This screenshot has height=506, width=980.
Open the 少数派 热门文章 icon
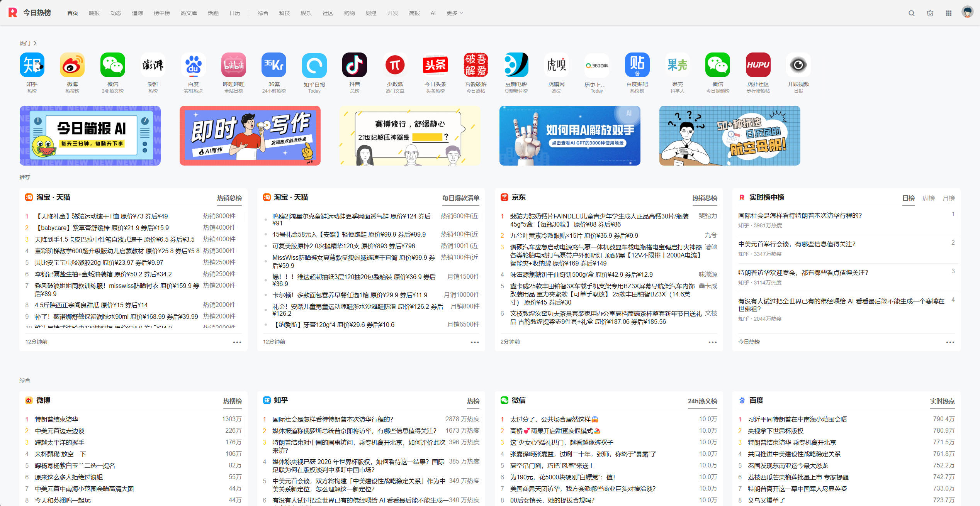pyautogui.click(x=395, y=65)
